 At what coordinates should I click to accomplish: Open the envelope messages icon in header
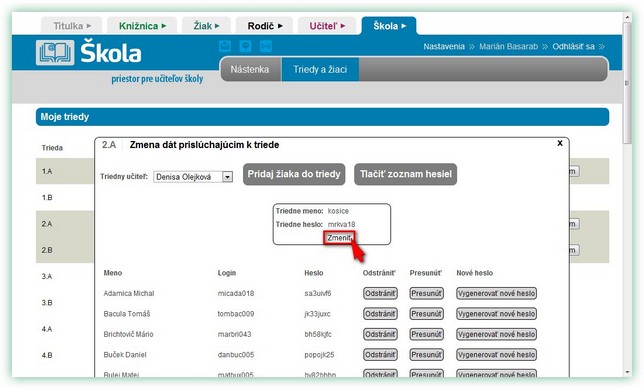point(225,46)
